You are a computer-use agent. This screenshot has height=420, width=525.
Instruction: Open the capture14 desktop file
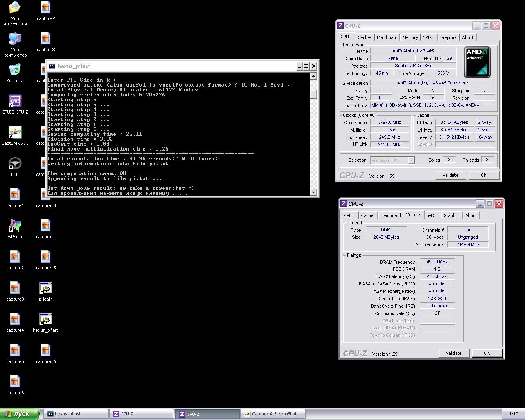click(46, 229)
